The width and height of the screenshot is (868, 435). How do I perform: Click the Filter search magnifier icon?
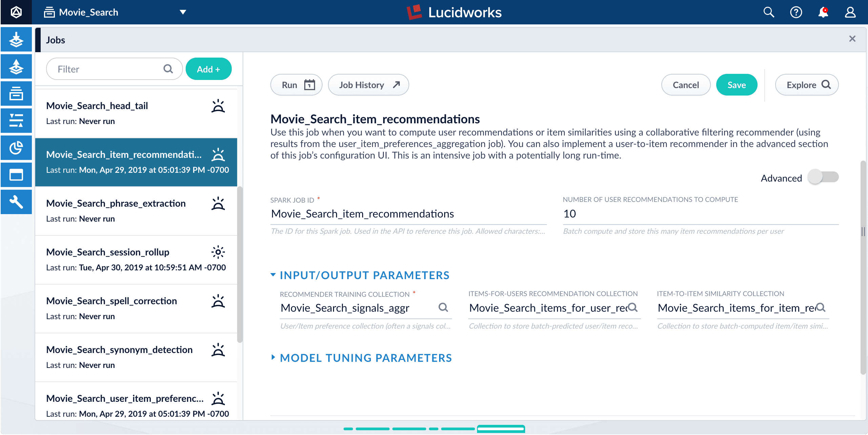[168, 69]
